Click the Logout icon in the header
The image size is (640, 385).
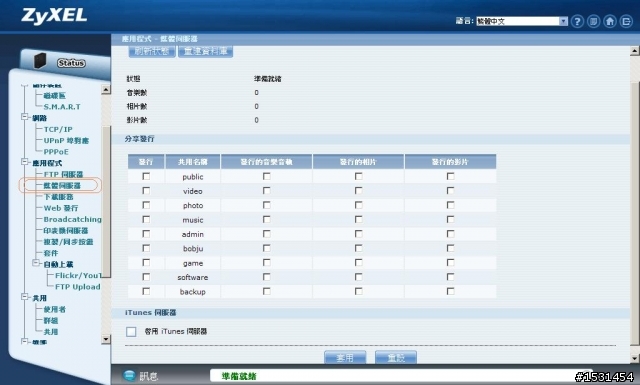pos(626,21)
